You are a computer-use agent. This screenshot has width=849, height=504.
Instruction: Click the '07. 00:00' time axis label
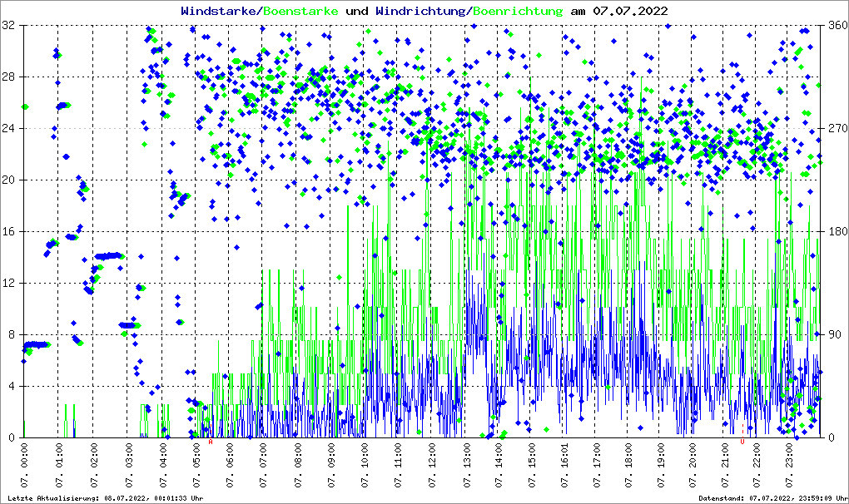[24, 466]
